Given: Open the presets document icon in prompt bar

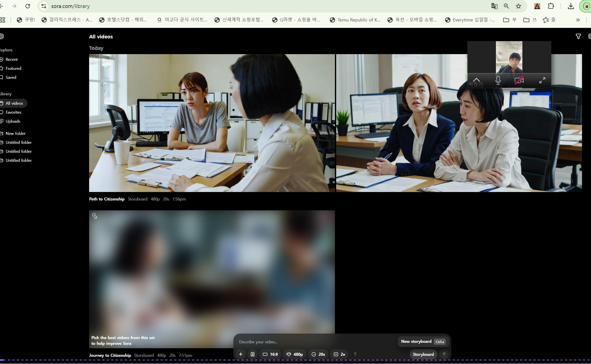Looking at the screenshot, I should pos(253,354).
